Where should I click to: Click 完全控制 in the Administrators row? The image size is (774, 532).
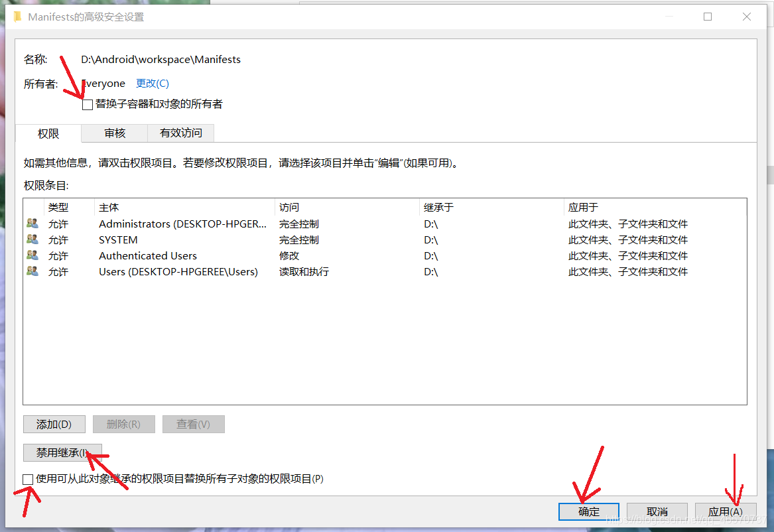tap(299, 224)
